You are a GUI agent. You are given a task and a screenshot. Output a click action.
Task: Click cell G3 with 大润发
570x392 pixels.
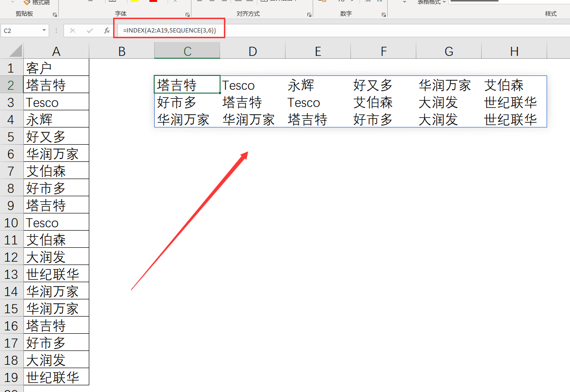click(x=449, y=102)
